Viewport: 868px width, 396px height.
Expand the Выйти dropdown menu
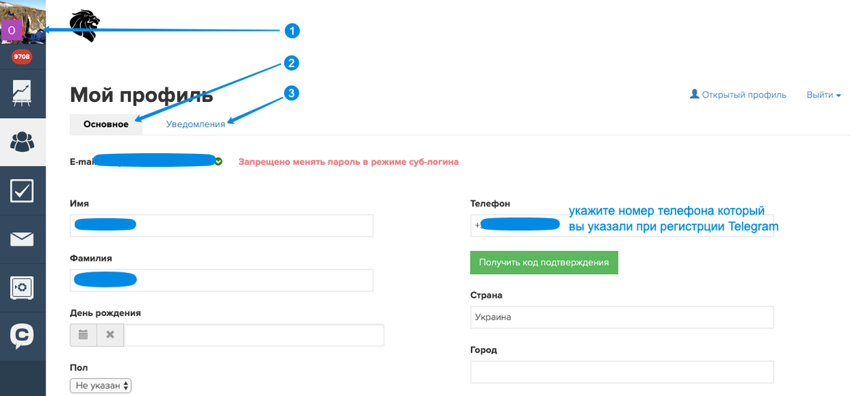[x=823, y=95]
